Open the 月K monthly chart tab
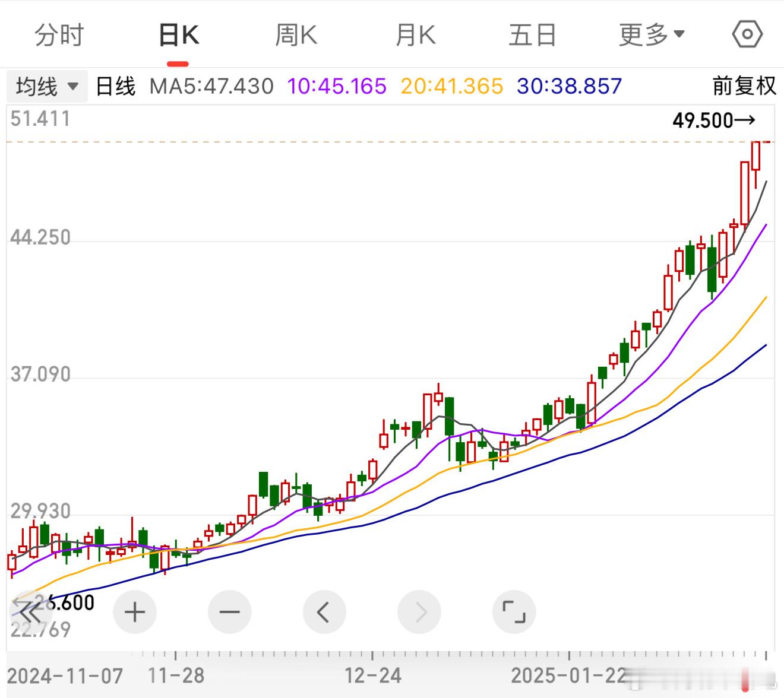Screen dimensions: 784x698 (x=415, y=36)
